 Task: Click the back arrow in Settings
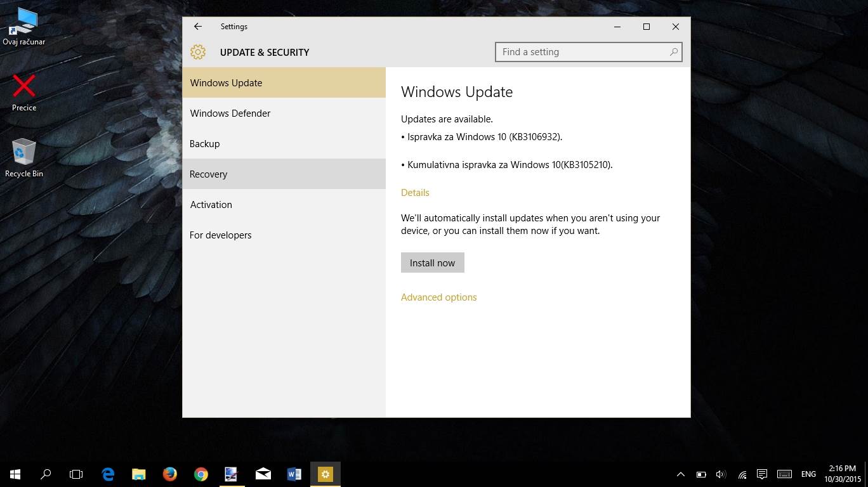pyautogui.click(x=198, y=27)
